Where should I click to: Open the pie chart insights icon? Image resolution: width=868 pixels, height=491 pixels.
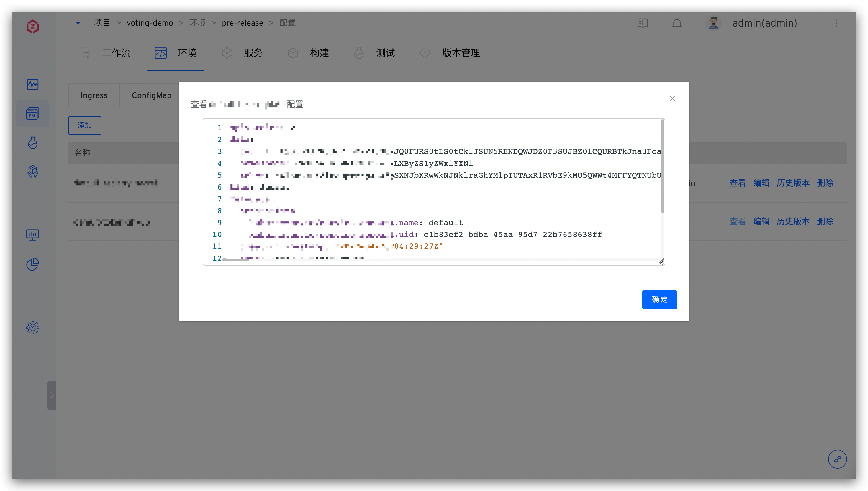pos(33,264)
